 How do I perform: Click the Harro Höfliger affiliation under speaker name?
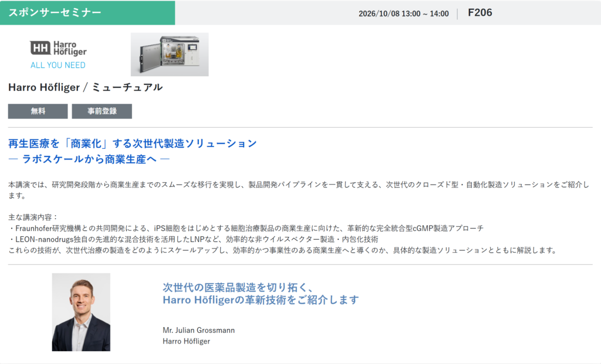click(186, 341)
